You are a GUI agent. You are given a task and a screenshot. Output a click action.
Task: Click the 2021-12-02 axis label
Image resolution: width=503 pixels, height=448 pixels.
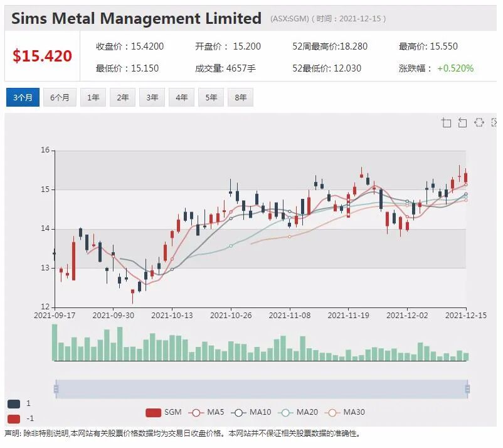407,316
